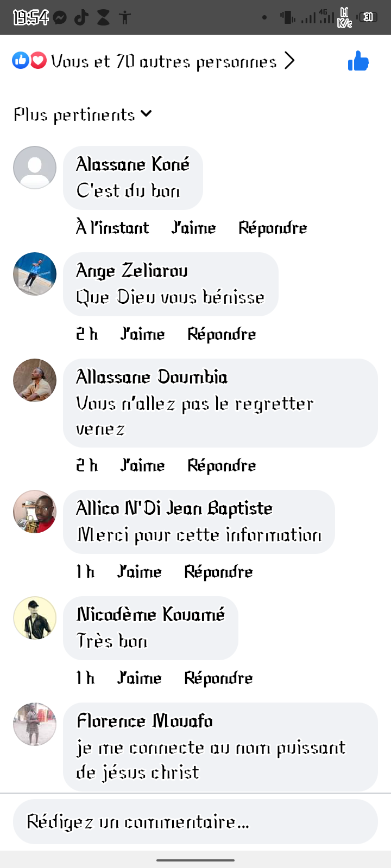391x868 pixels.
Task: Tap the Messenger icon in the status bar
Action: click(60, 18)
